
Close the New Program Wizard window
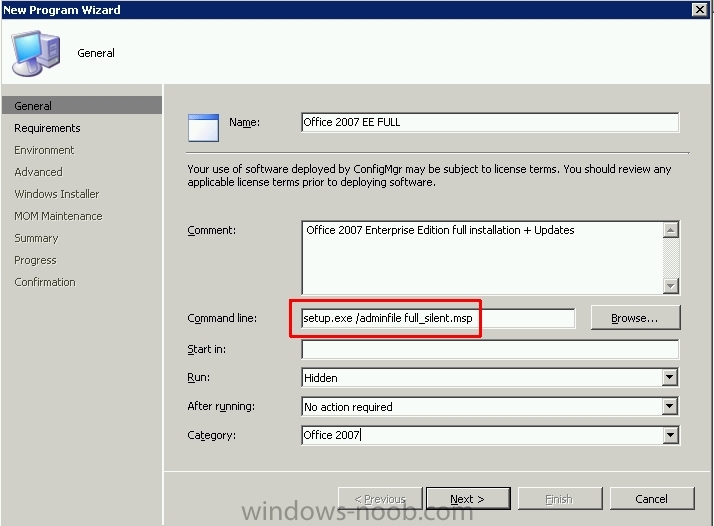(x=699, y=10)
